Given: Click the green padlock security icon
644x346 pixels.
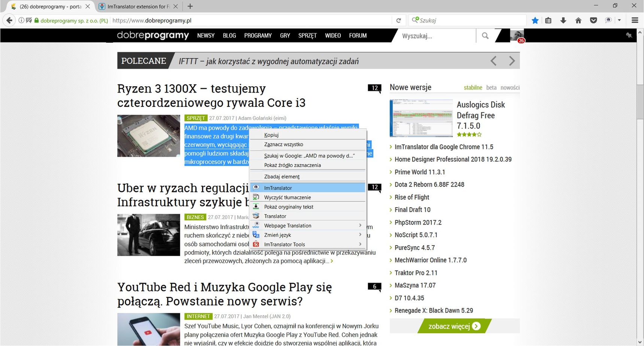Looking at the screenshot, I should [36, 20].
